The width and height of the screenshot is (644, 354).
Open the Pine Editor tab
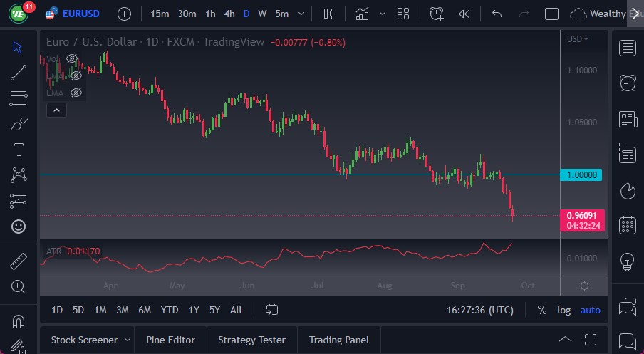(x=171, y=340)
